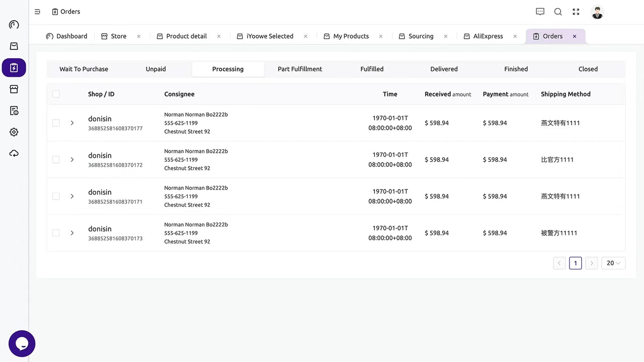Viewport: 644px width, 362px height.
Task: Select the checkbox in the table header row
Action: coord(56,94)
